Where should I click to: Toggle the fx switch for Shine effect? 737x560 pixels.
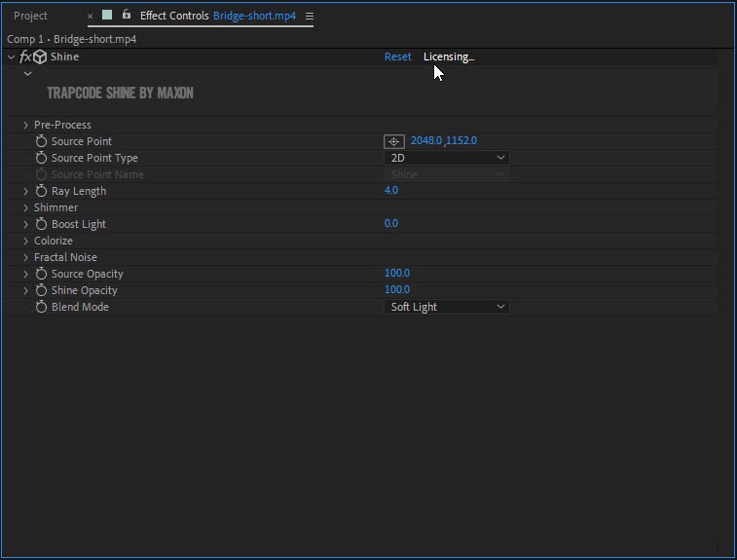click(x=25, y=56)
